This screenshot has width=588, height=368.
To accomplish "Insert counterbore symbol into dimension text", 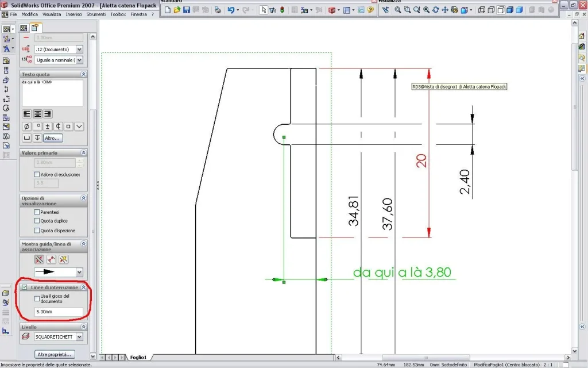I will [26, 138].
